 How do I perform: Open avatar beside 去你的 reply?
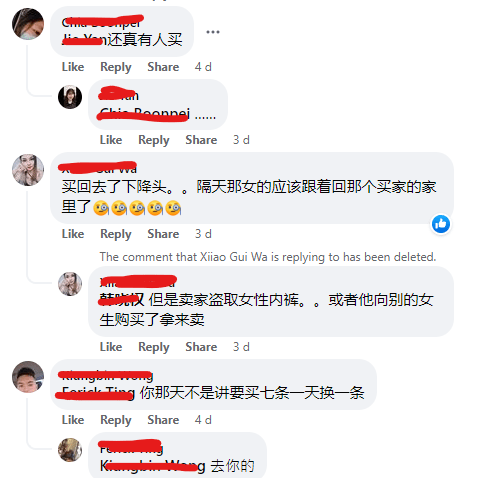coord(70,450)
